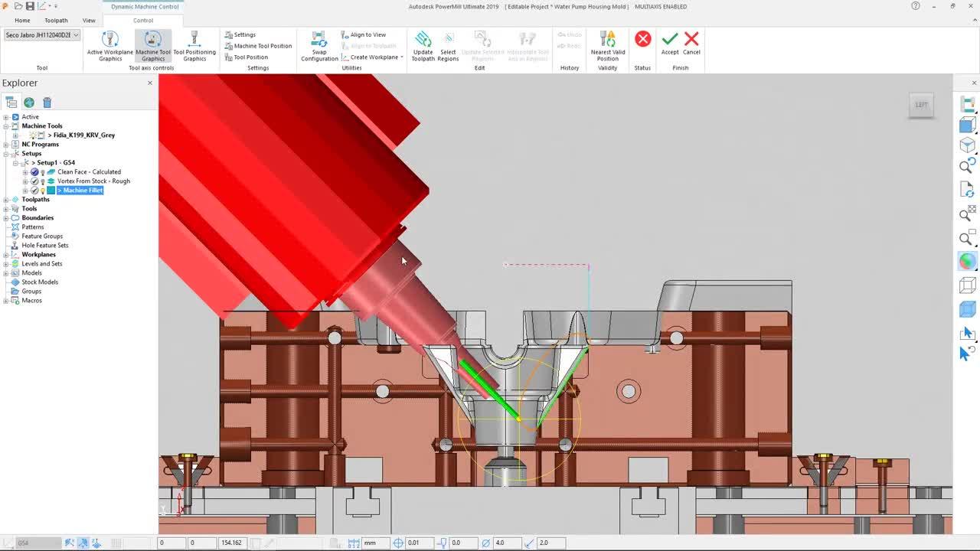The image size is (980, 551).
Task: Select Explorer tree view tab icon
Action: (11, 103)
